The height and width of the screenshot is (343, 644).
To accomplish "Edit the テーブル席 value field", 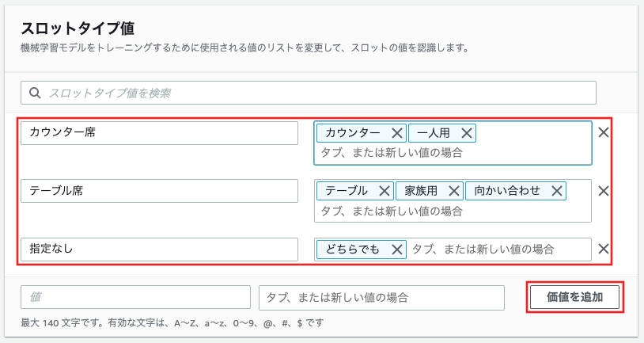I will click(159, 191).
